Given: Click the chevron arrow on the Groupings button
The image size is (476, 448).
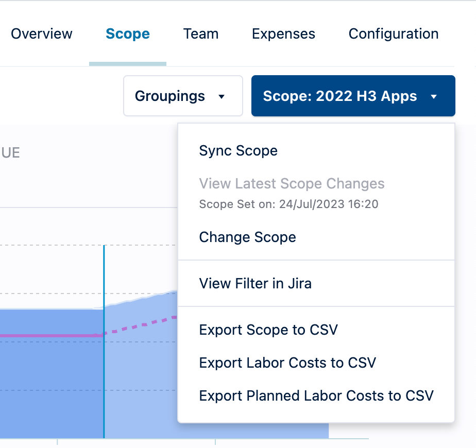Looking at the screenshot, I should click(x=222, y=96).
